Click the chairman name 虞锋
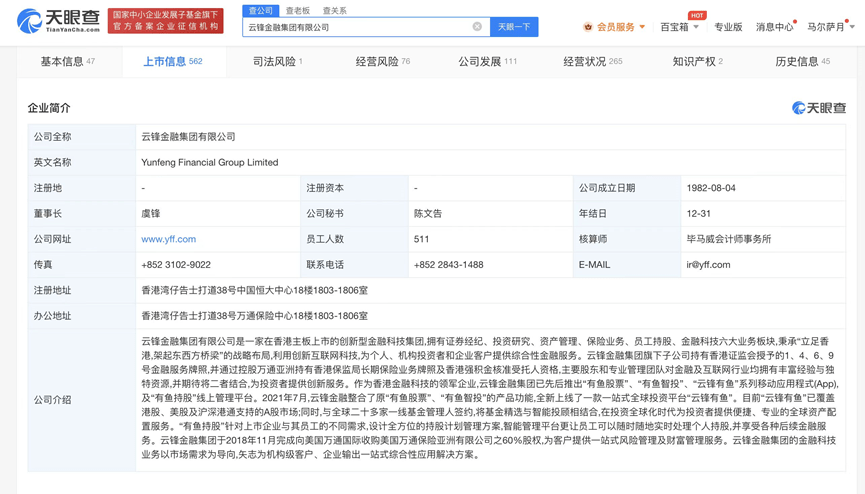 pyautogui.click(x=151, y=214)
